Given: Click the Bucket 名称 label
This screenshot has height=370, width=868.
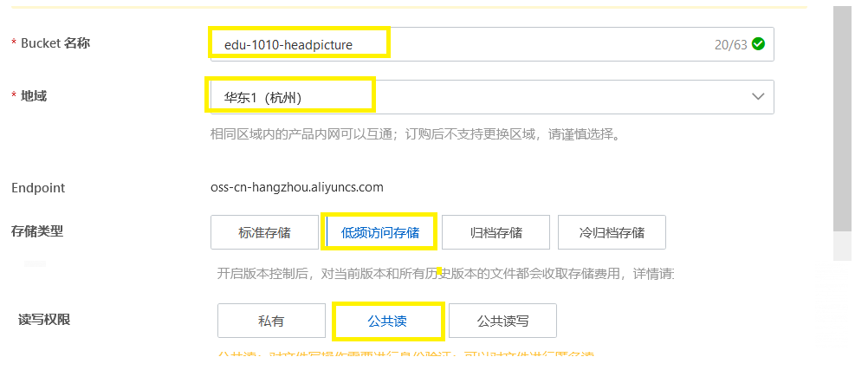Looking at the screenshot, I should 55,43.
